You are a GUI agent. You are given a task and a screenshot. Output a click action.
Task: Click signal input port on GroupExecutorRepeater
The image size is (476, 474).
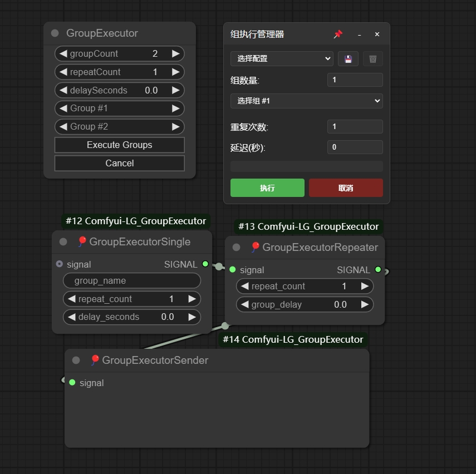click(x=233, y=269)
